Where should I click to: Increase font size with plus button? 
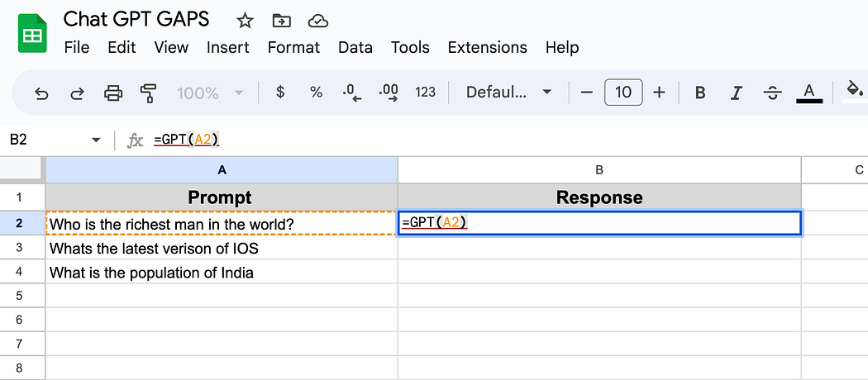[659, 92]
